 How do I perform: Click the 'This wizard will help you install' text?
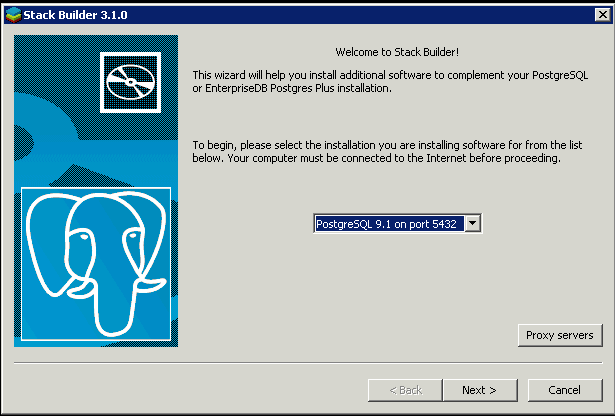[390, 82]
